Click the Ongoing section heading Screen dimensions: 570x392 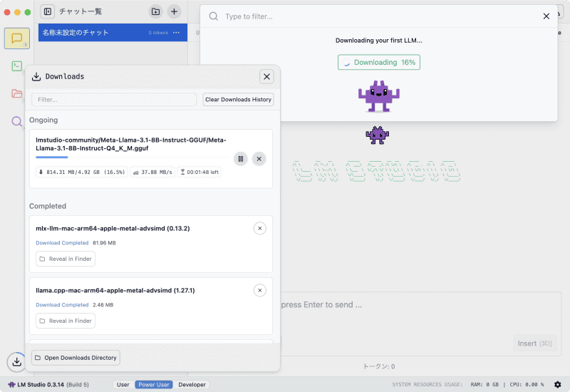[43, 120]
